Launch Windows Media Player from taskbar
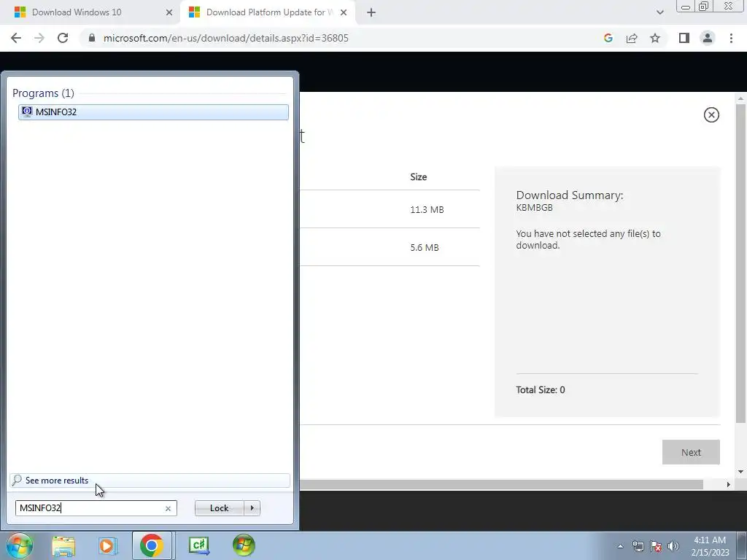The image size is (747, 560). [x=108, y=545]
